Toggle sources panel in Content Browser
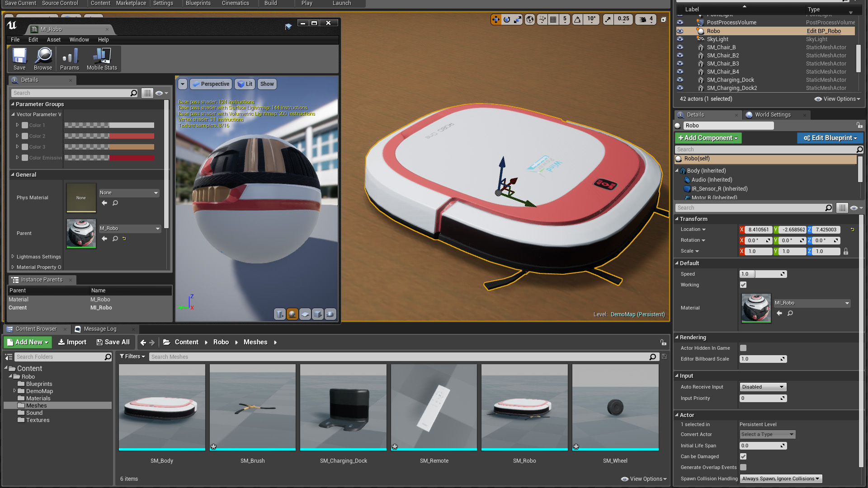Image resolution: width=868 pixels, height=488 pixels. [x=9, y=357]
